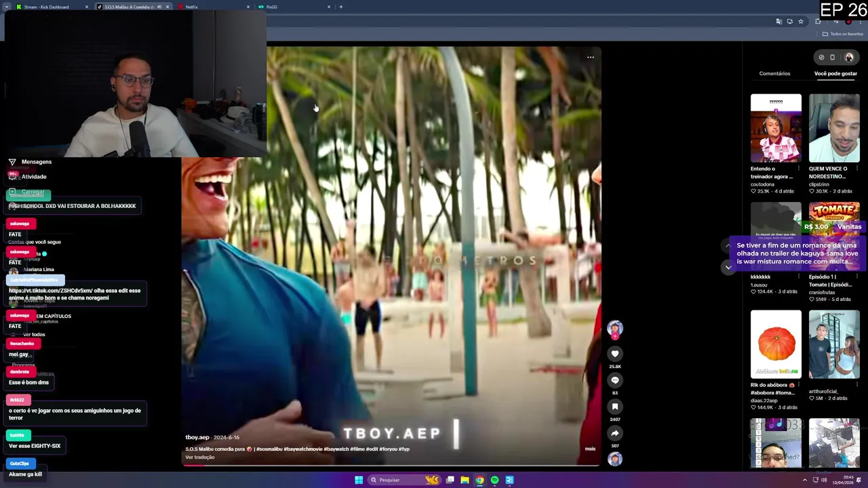Open the TikTok profile avatar menu

(849, 58)
